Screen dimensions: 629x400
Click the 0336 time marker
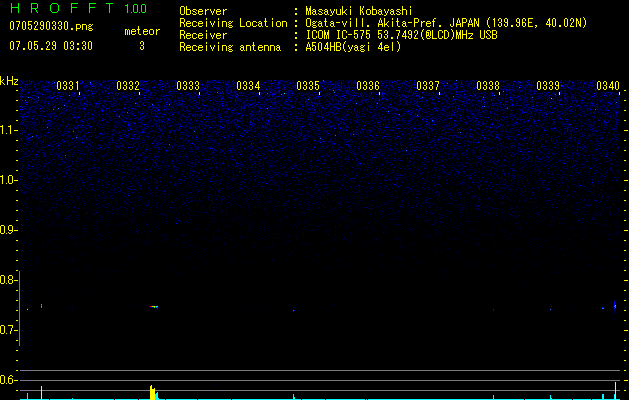(368, 86)
